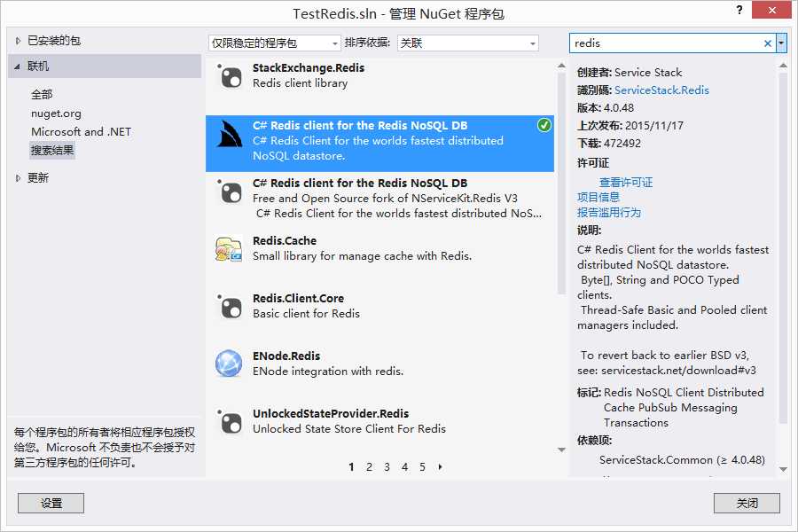Open the 仅限稳定的程序包 dropdown
Screen dimensions: 798x532
(x=274, y=43)
